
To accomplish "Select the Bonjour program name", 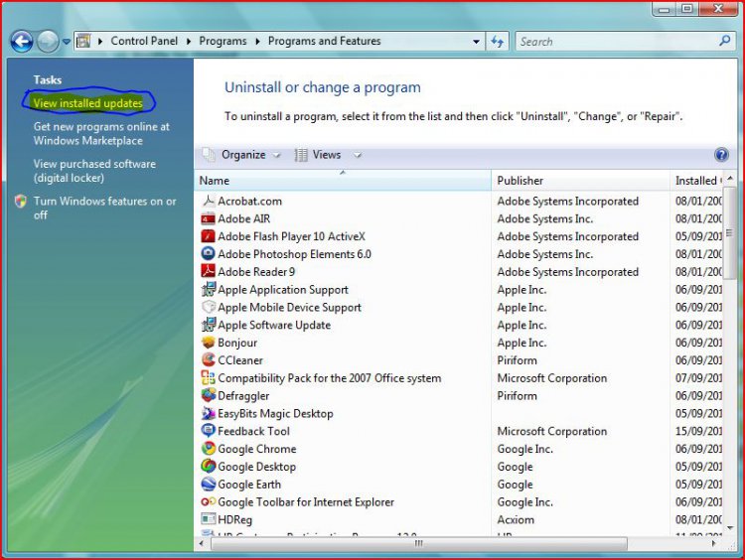I will coord(237,343).
